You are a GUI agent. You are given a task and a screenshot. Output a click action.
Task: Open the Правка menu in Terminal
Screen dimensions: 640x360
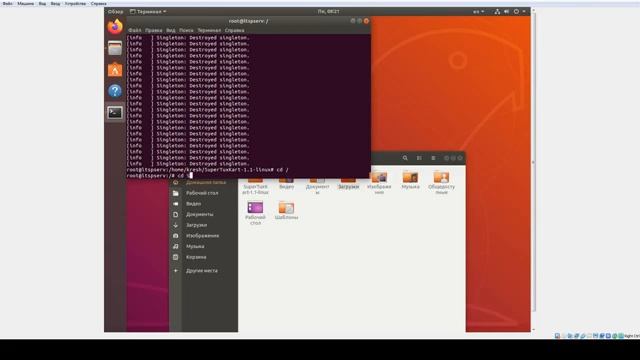click(x=153, y=30)
